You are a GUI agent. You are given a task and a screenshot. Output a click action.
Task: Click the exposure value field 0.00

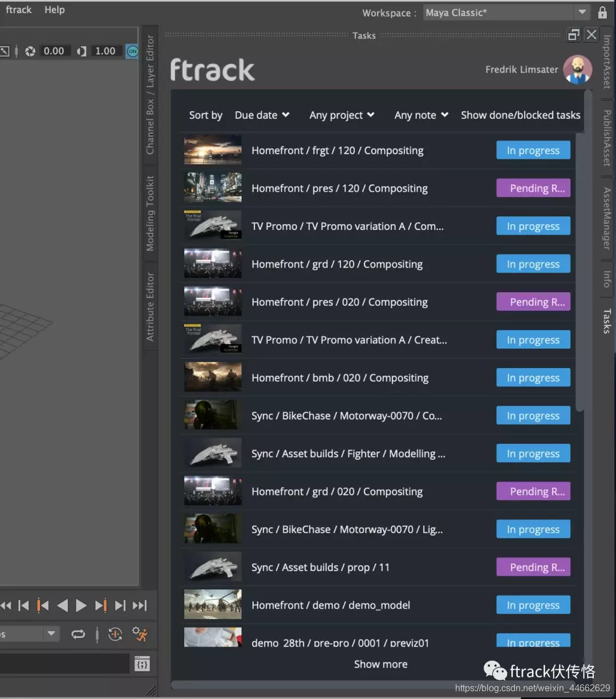click(54, 51)
